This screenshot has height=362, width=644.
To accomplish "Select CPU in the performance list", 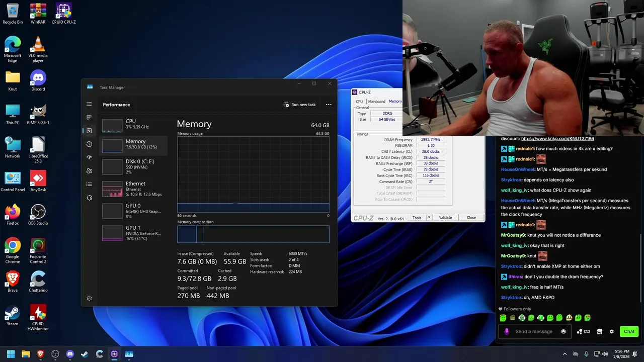I will (x=133, y=125).
